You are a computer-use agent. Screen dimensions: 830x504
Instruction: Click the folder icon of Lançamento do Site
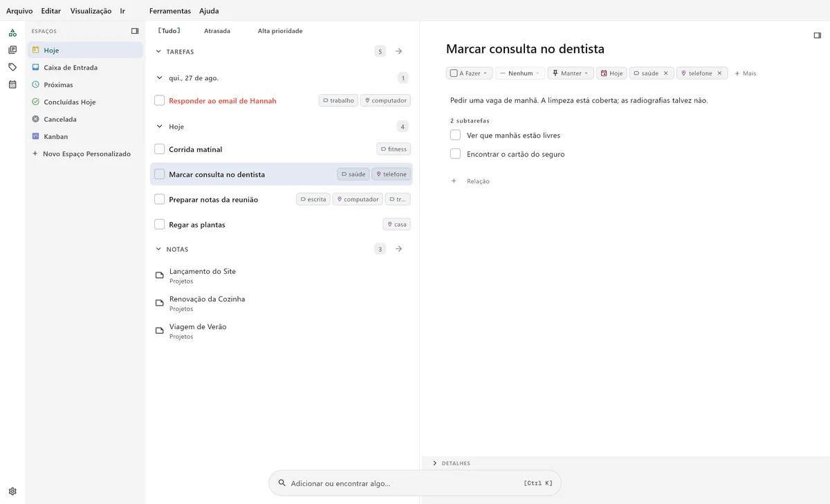160,276
